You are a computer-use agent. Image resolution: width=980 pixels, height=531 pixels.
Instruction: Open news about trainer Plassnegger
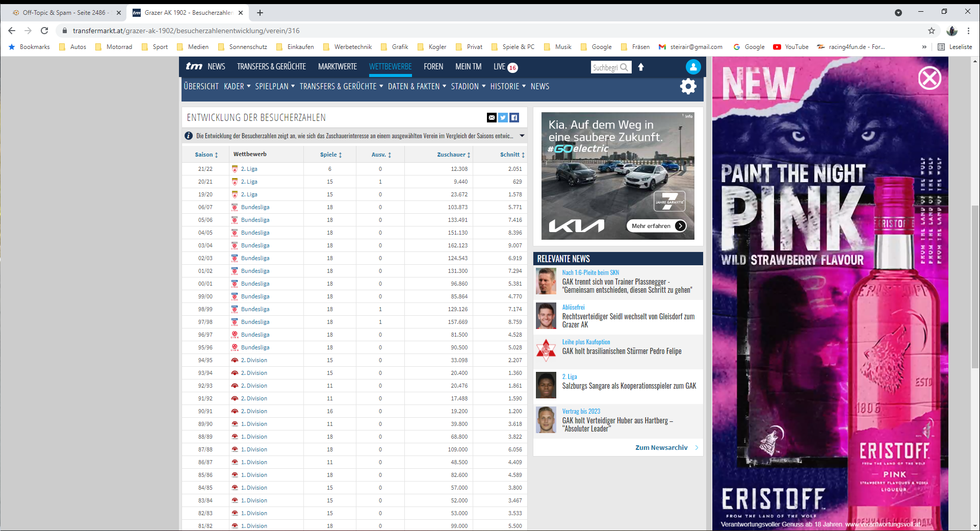627,286
